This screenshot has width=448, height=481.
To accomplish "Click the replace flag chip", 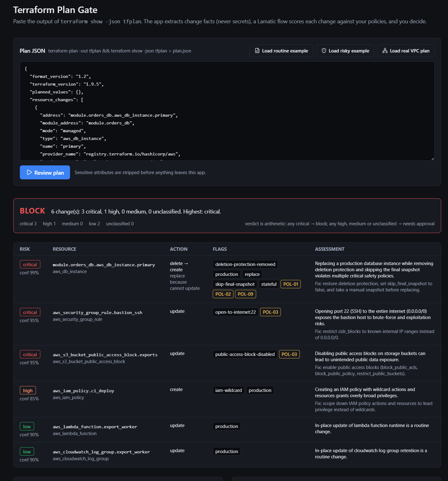I will point(252,274).
